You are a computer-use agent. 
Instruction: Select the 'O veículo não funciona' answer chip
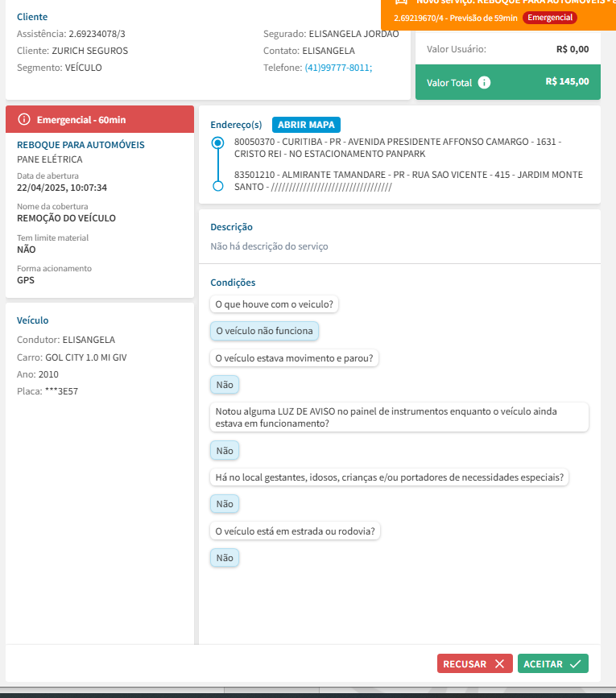coord(264,331)
